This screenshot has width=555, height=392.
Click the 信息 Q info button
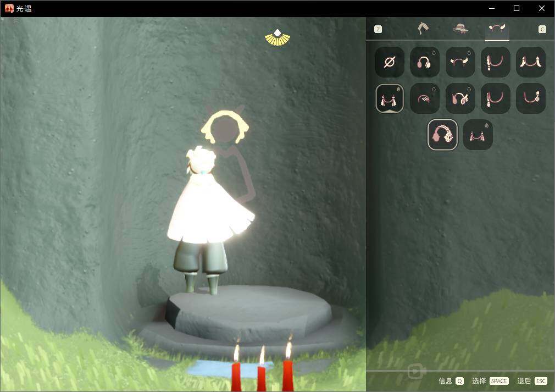point(451,381)
